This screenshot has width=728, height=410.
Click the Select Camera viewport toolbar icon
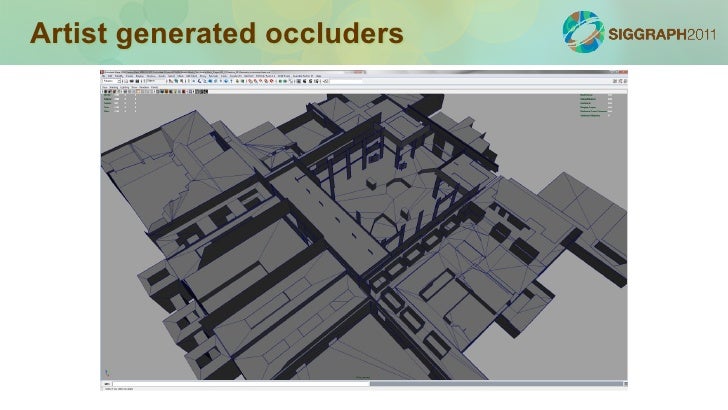[105, 91]
